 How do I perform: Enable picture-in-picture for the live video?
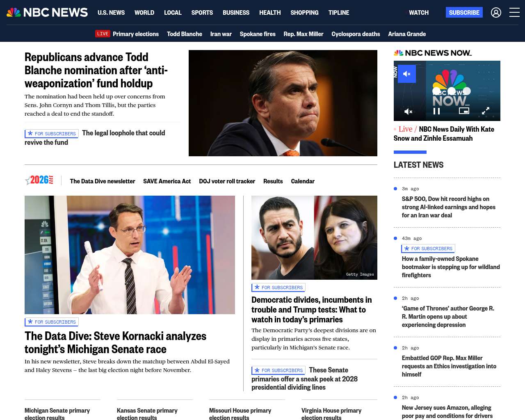click(464, 111)
